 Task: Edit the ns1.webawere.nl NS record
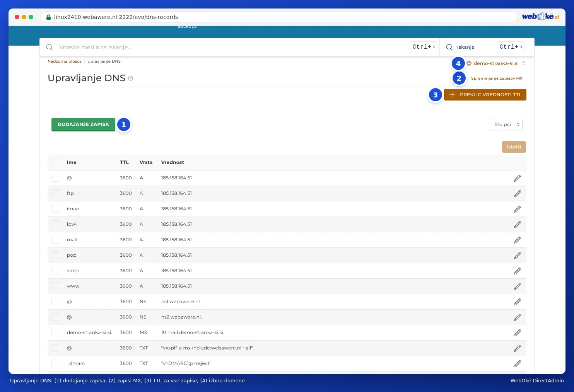coord(518,302)
